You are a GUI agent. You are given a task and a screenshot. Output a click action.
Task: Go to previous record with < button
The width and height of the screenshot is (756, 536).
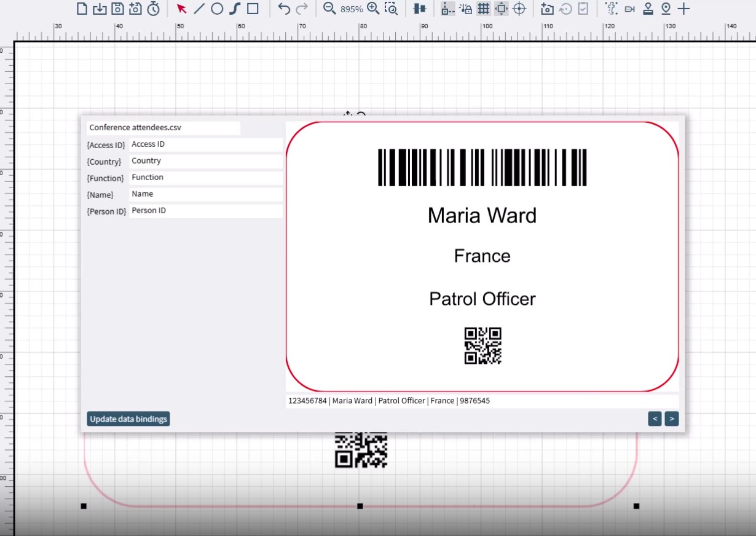(x=655, y=419)
